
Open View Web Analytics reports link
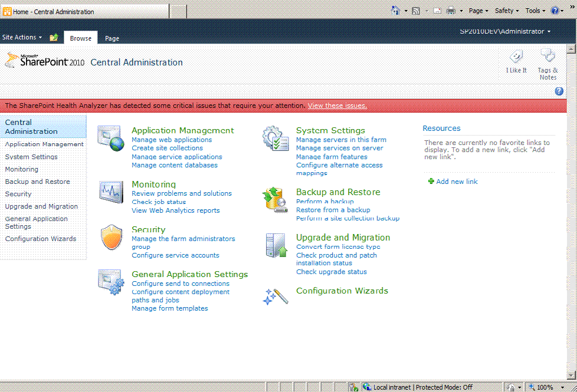point(176,210)
